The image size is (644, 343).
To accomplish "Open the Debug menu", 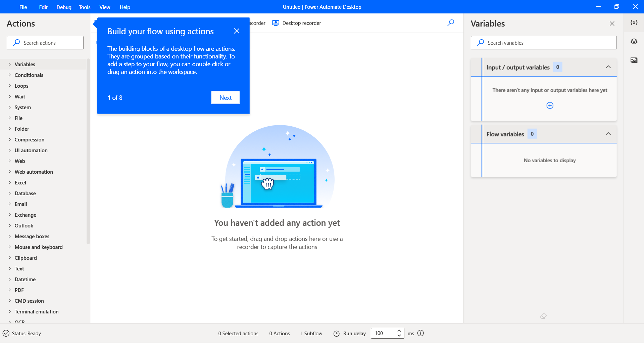I will point(64,7).
